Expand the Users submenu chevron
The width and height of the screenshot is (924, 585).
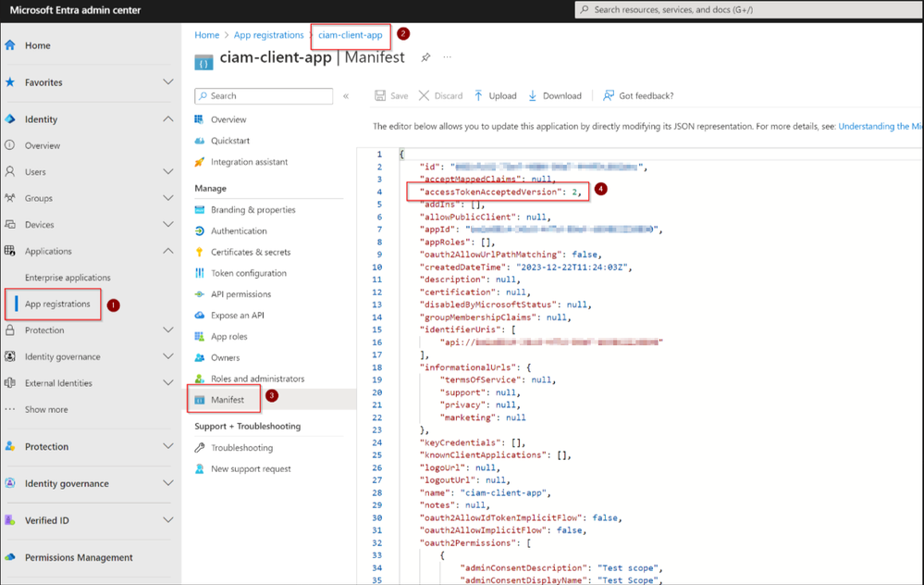[168, 171]
